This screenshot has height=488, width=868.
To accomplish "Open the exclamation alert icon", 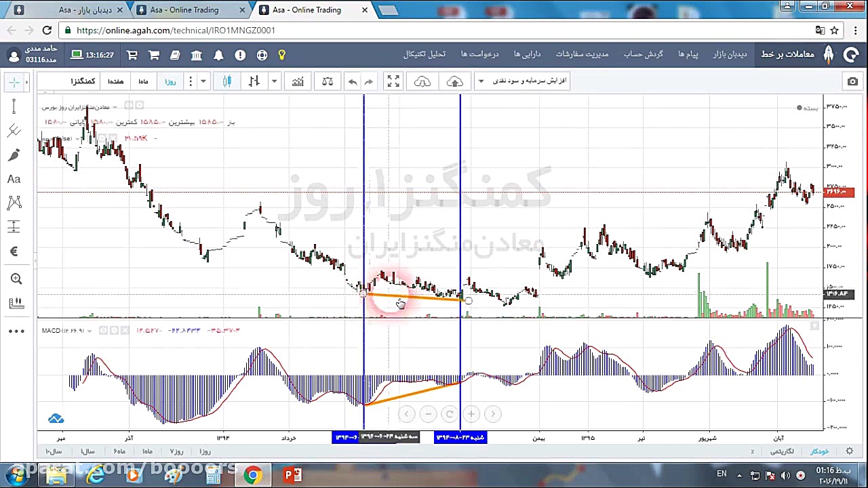I will click(x=240, y=55).
